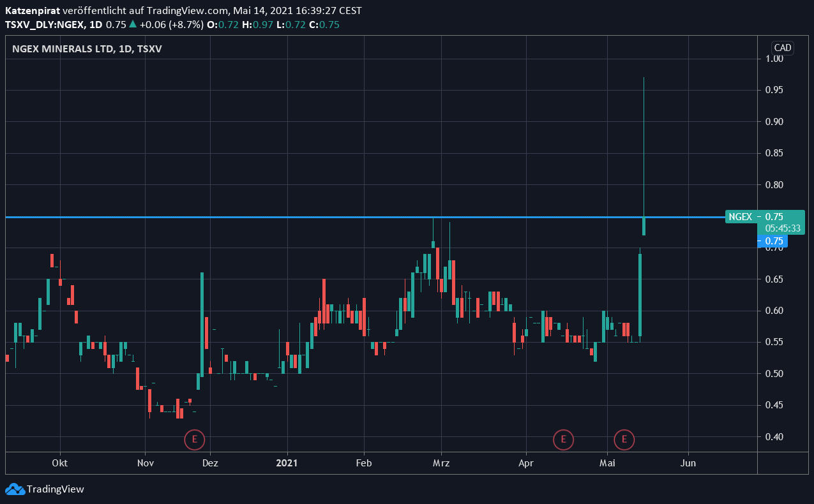Click the 0.55 value on price axis

click(774, 342)
